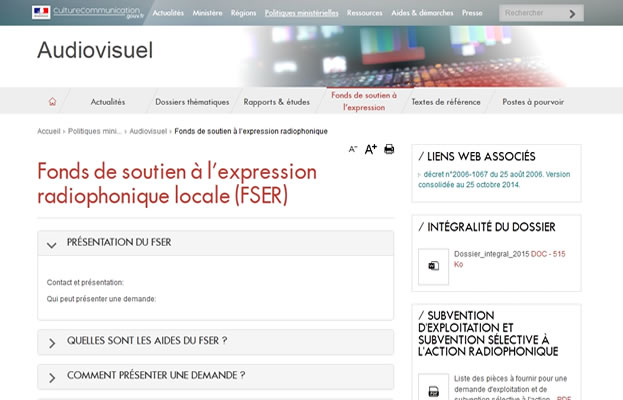Open Ministère in the top menu
Image resolution: width=623 pixels, height=400 pixels.
pyautogui.click(x=207, y=13)
